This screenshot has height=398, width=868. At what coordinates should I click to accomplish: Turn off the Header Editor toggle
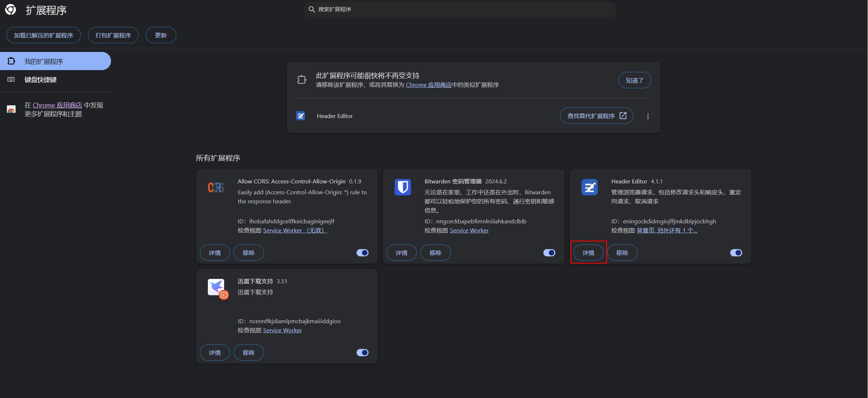click(x=736, y=253)
